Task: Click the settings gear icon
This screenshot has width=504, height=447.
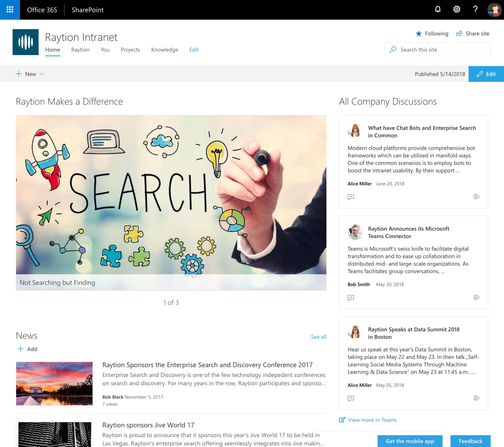Action: point(456,9)
